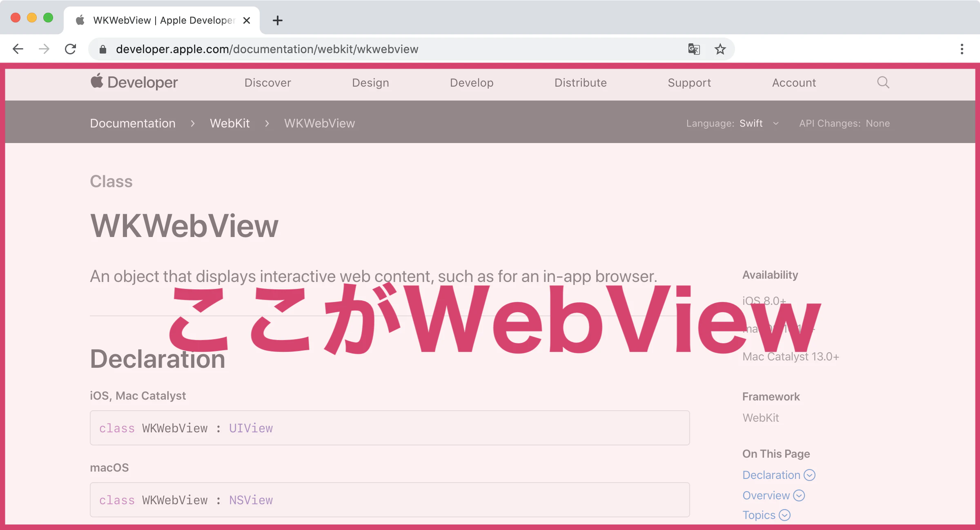Open a new tab with the plus icon

pos(278,20)
